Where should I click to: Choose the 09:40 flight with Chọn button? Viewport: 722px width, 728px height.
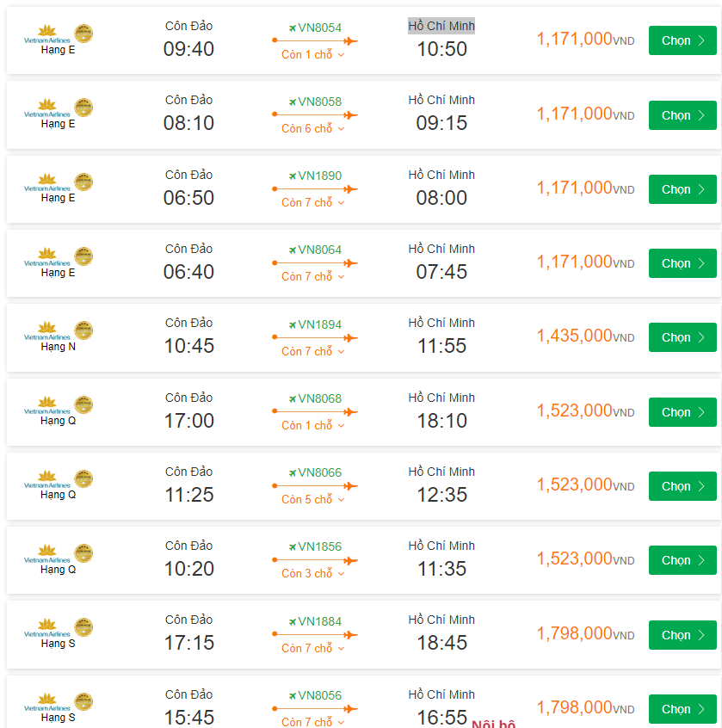[682, 40]
